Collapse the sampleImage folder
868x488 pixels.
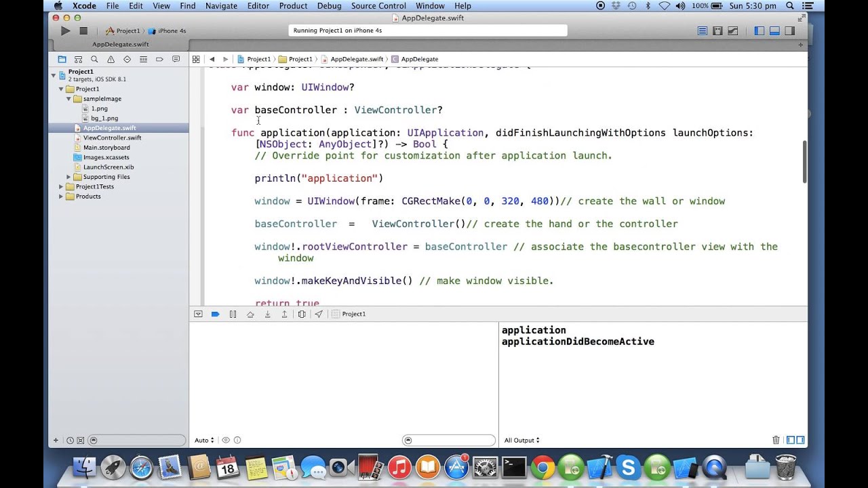coord(68,99)
